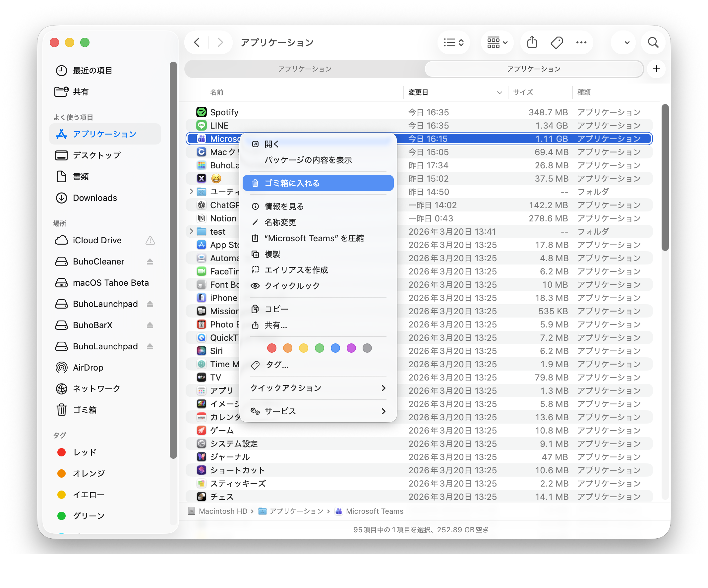Click the file list vertical scrollbar
The width and height of the screenshot is (708, 588).
pyautogui.click(x=665, y=178)
